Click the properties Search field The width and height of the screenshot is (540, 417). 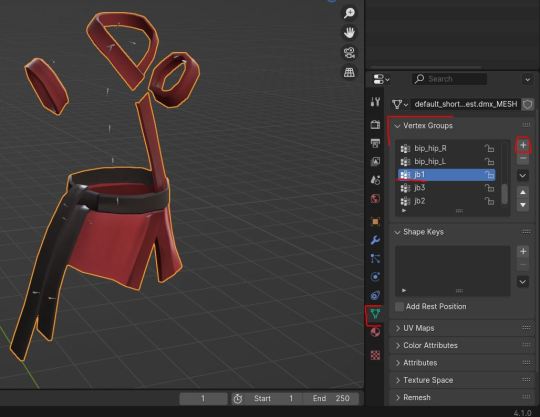coord(449,79)
